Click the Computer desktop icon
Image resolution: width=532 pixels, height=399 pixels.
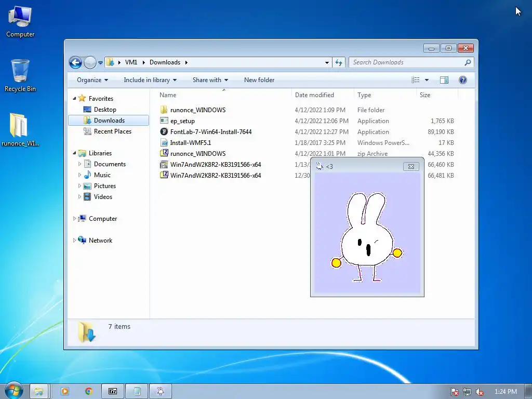pyautogui.click(x=20, y=22)
